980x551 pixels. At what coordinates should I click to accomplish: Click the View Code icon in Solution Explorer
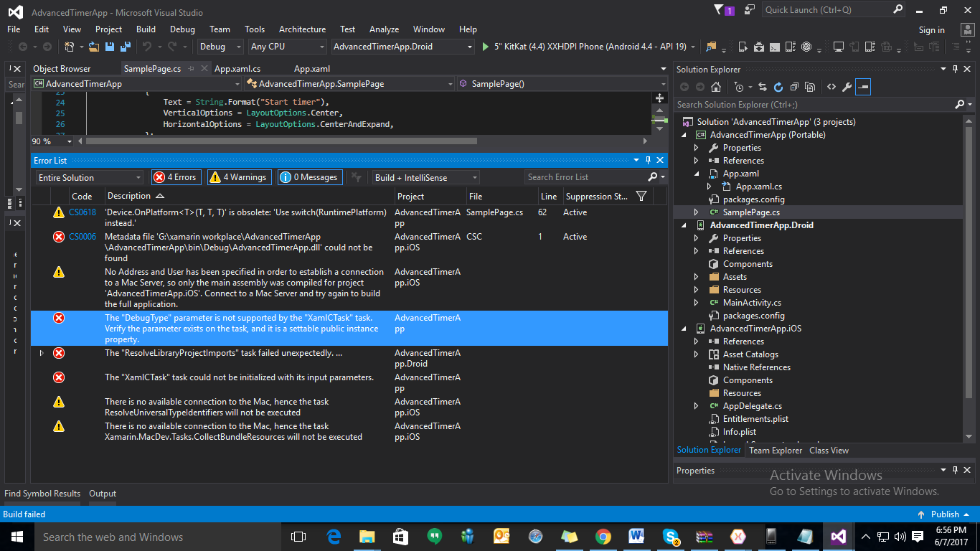click(x=831, y=87)
